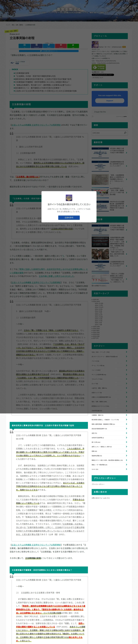The image size is (138, 644).
Task: Click the site crest icon in the ad dialog
Action: [69, 198]
